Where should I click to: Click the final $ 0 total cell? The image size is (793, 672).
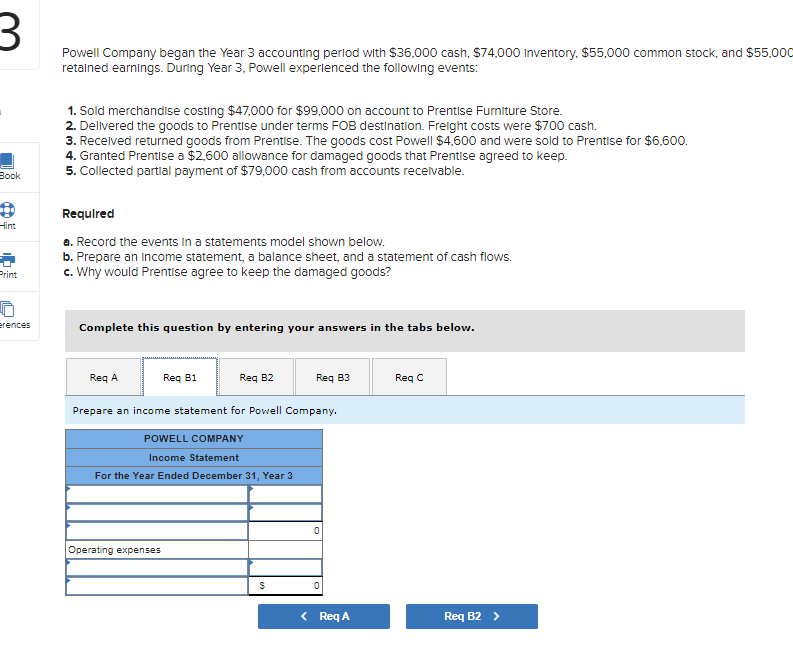[x=285, y=586]
